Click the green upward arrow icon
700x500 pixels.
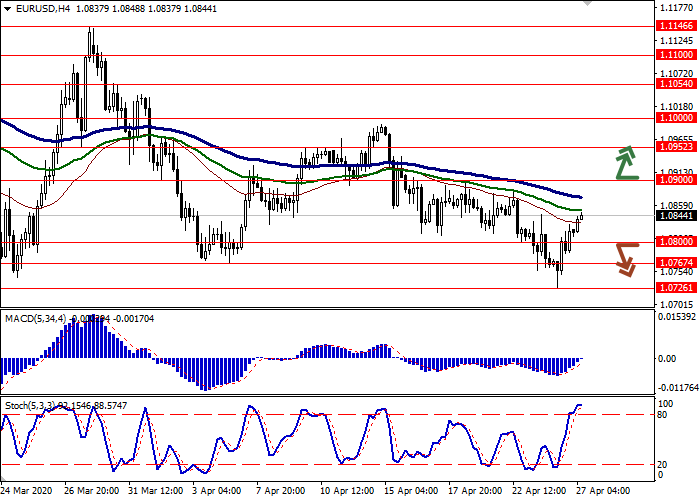[x=627, y=162]
